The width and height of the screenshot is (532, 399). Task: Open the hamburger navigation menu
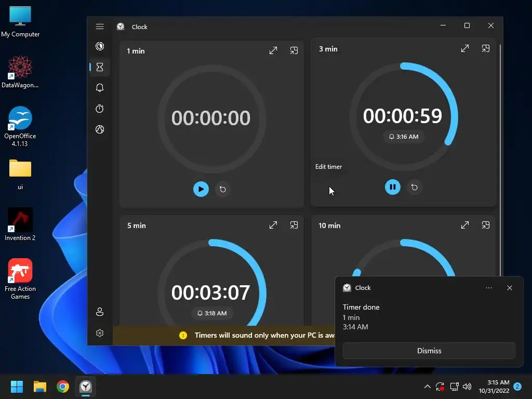pos(100,26)
